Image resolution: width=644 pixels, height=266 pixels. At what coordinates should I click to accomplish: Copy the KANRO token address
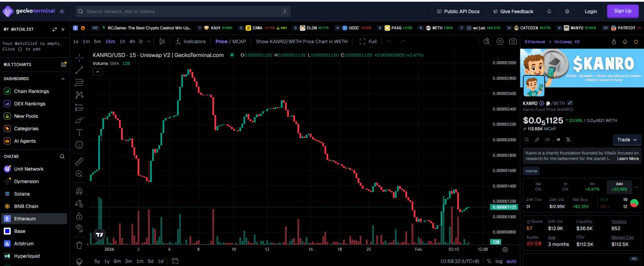coord(548,103)
